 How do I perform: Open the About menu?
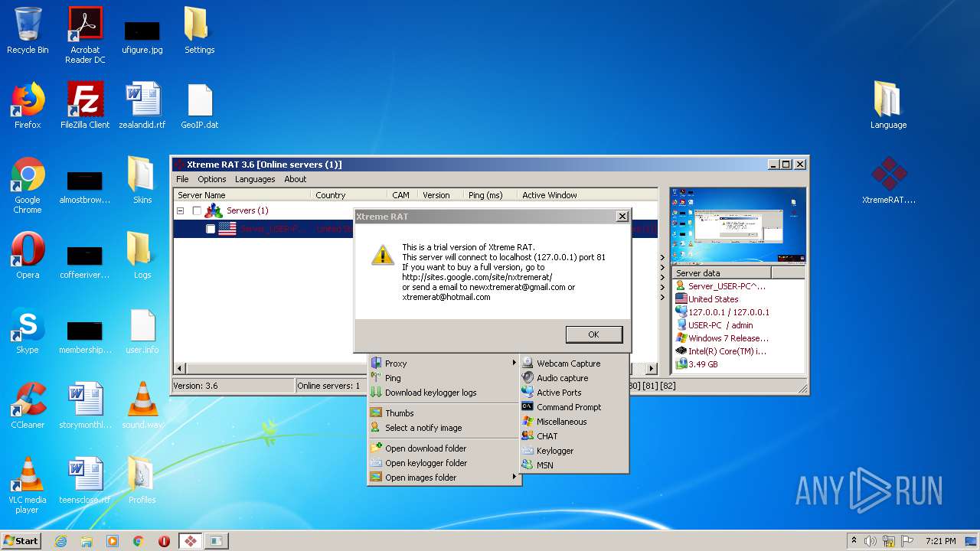coord(296,179)
